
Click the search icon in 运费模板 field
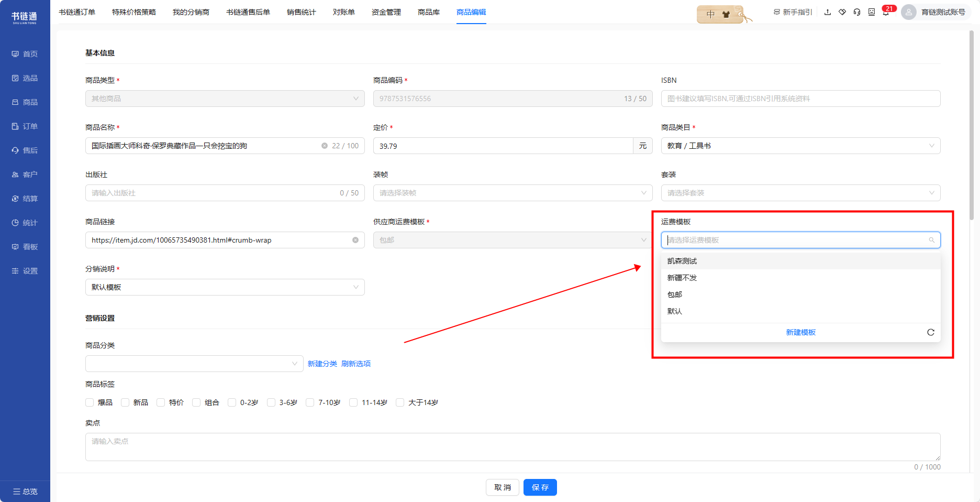point(932,240)
